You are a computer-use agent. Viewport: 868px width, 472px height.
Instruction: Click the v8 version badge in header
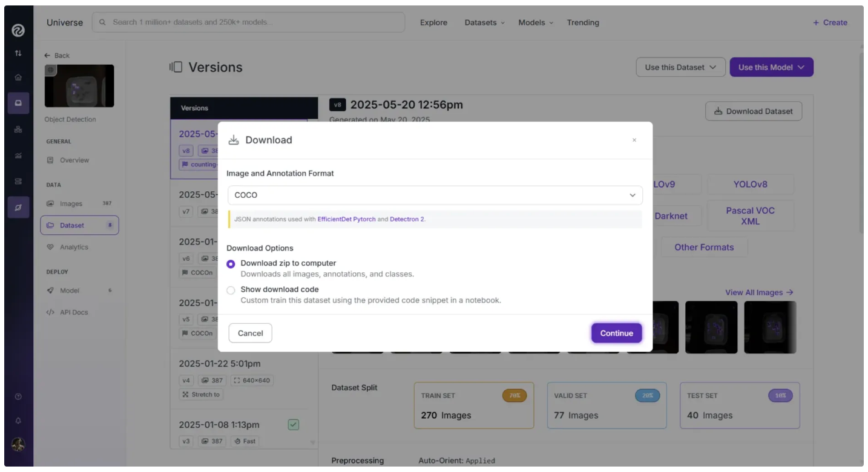(338, 105)
